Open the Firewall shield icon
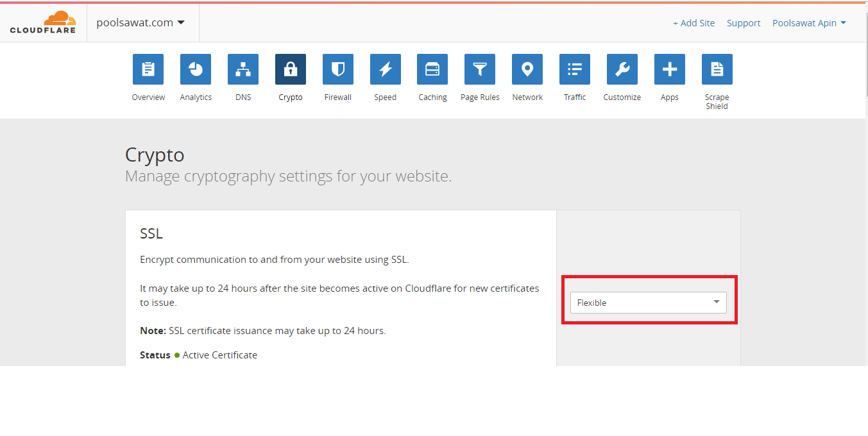The width and height of the screenshot is (868, 436). (x=338, y=69)
